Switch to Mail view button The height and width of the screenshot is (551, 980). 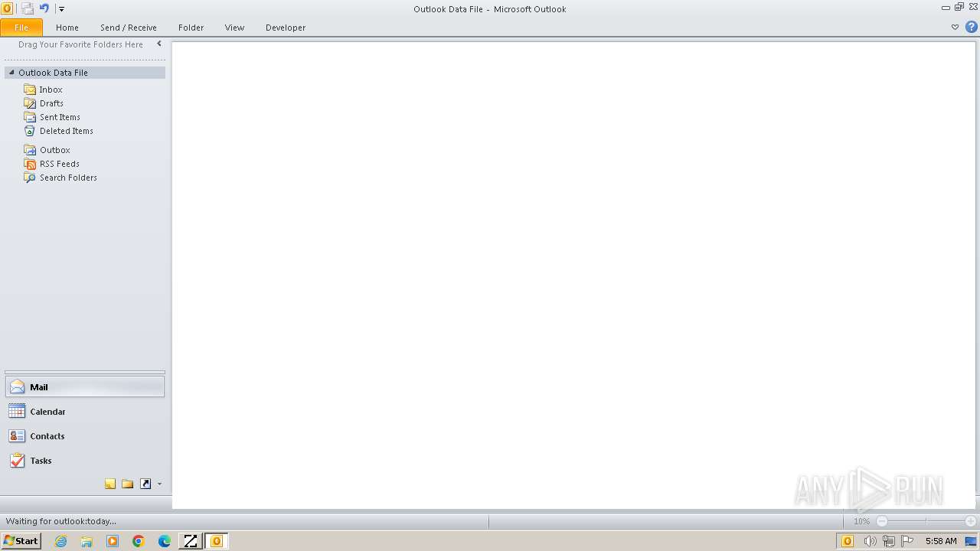pyautogui.click(x=85, y=387)
